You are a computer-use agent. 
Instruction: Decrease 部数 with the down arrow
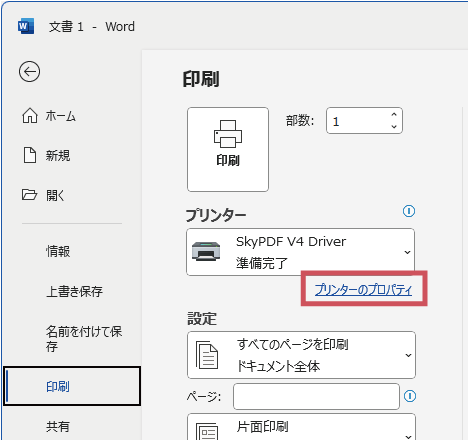394,127
